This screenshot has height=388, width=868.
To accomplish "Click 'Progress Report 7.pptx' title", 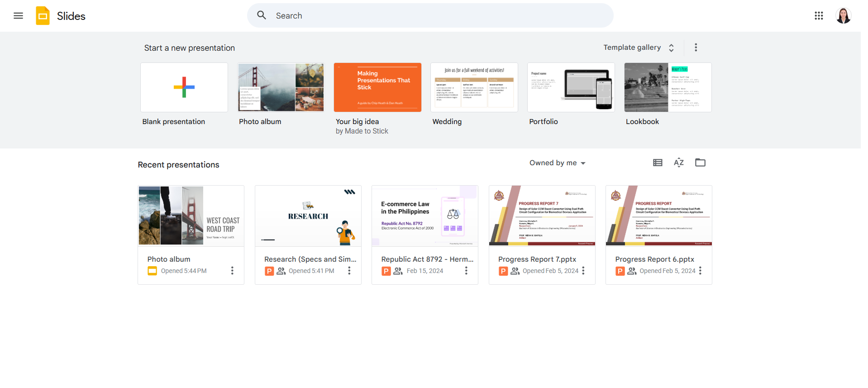I will (x=537, y=259).
